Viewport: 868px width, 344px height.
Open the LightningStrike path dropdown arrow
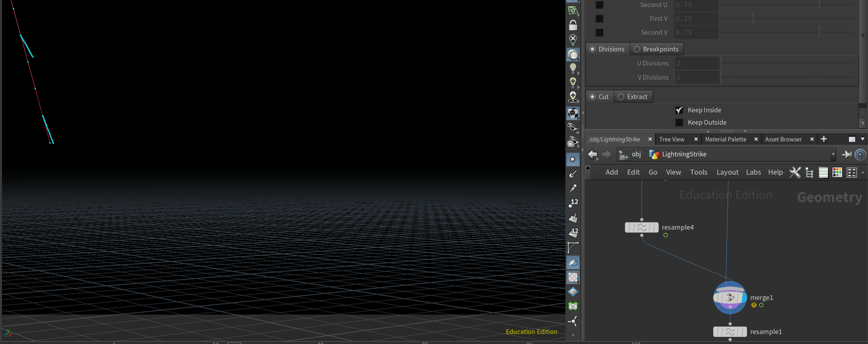[x=833, y=154]
